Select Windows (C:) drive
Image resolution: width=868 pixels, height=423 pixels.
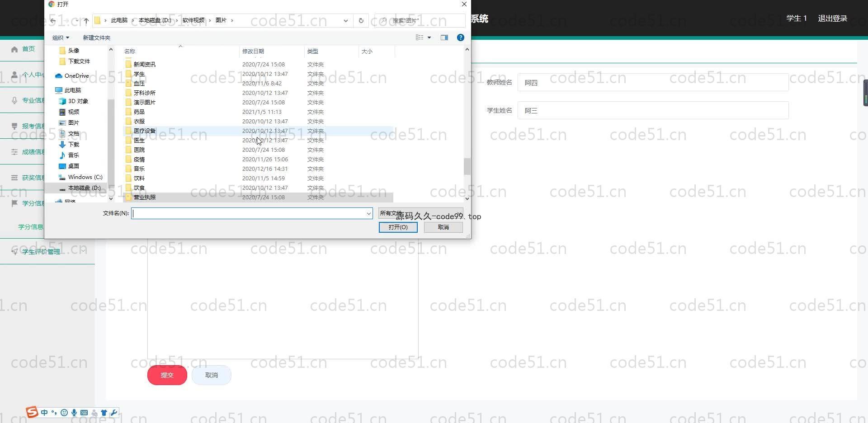(x=80, y=177)
